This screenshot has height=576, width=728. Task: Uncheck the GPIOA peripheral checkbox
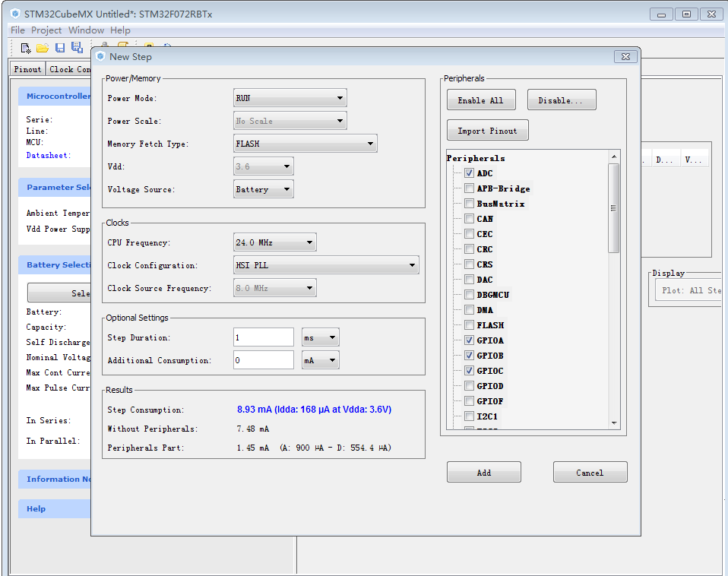coord(469,340)
